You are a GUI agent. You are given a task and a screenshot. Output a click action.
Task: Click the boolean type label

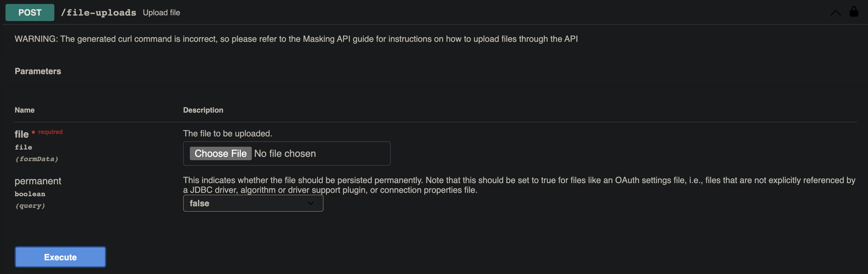coord(30,194)
